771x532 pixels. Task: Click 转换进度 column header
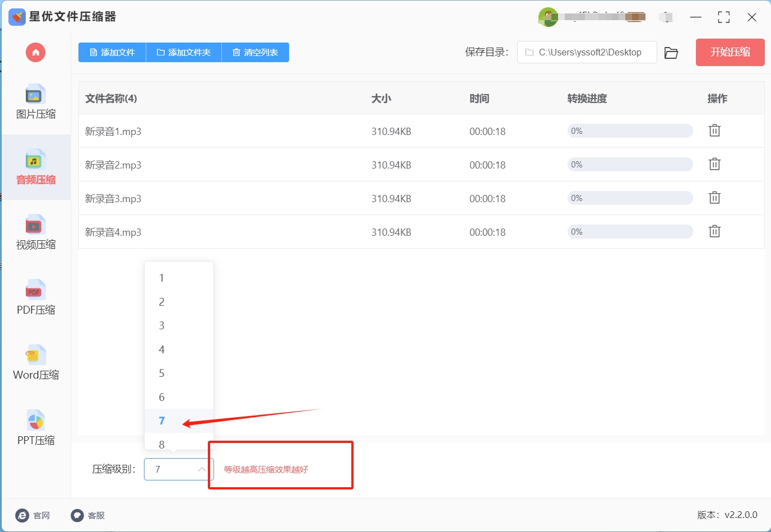click(587, 99)
